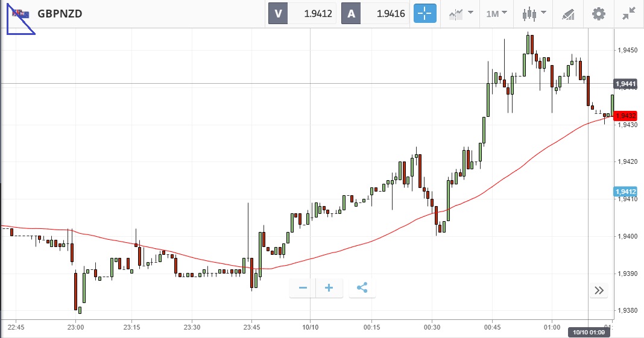The width and height of the screenshot is (644, 338).
Task: Open the 1M timeframe dropdown
Action: pyautogui.click(x=496, y=13)
